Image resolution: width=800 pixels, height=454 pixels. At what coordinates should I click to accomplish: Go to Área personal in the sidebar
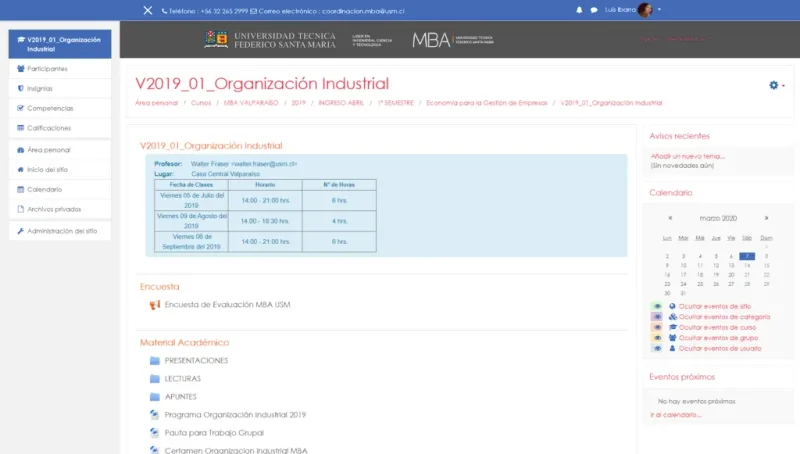point(60,150)
